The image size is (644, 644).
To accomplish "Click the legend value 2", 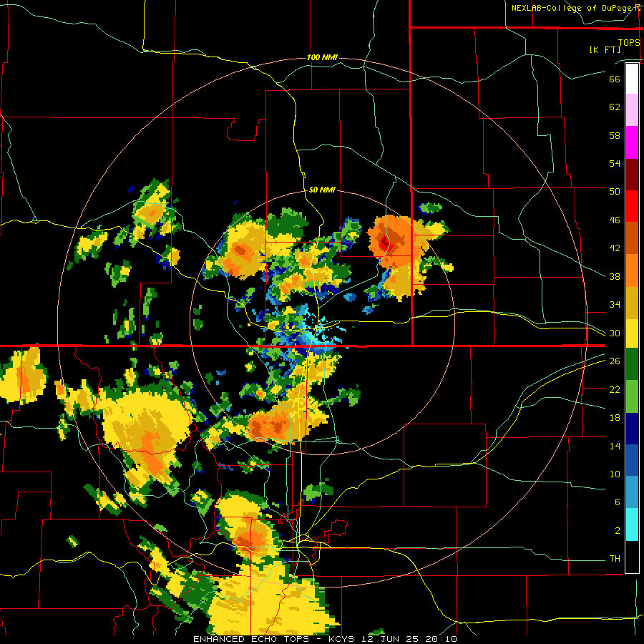I will (x=617, y=531).
